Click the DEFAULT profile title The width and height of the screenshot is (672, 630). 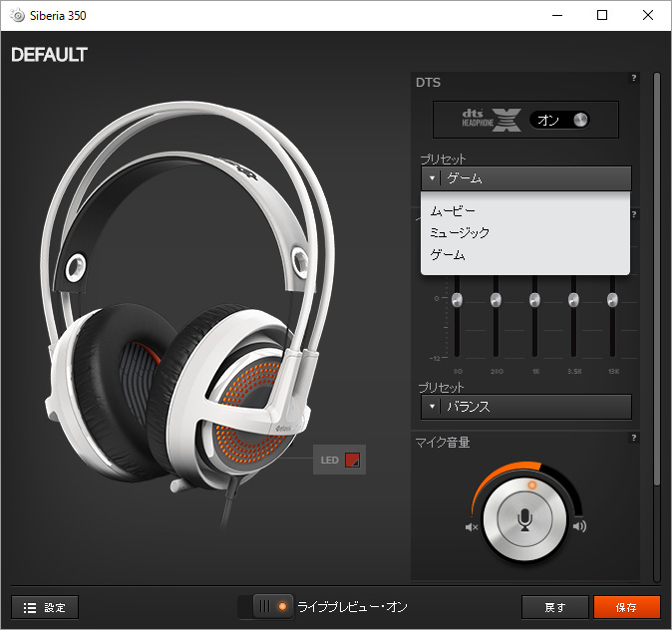(x=49, y=55)
